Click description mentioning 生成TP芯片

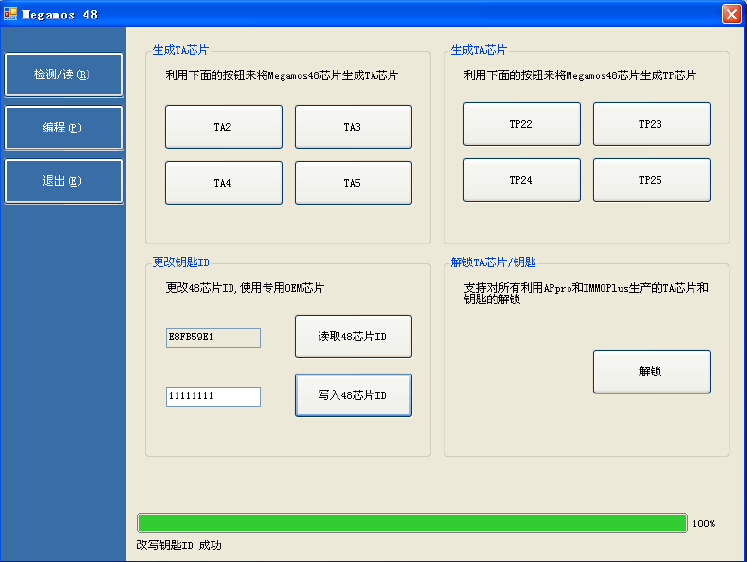(x=580, y=75)
